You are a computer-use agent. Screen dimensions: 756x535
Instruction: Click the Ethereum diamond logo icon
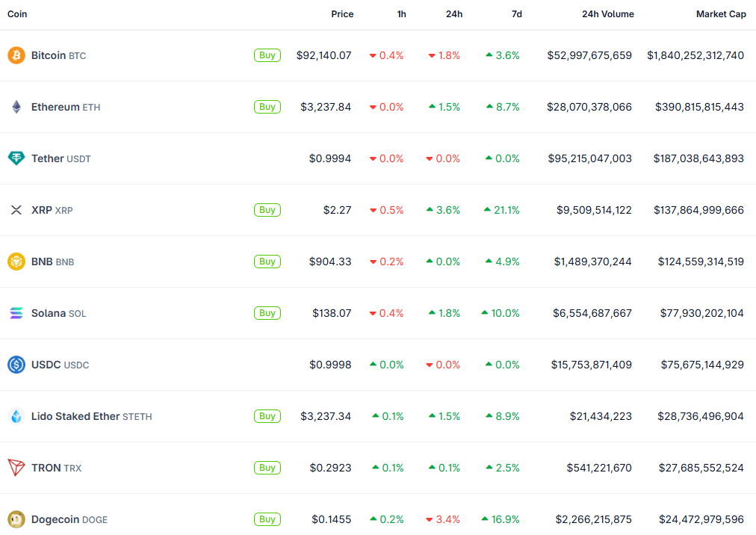coord(16,107)
